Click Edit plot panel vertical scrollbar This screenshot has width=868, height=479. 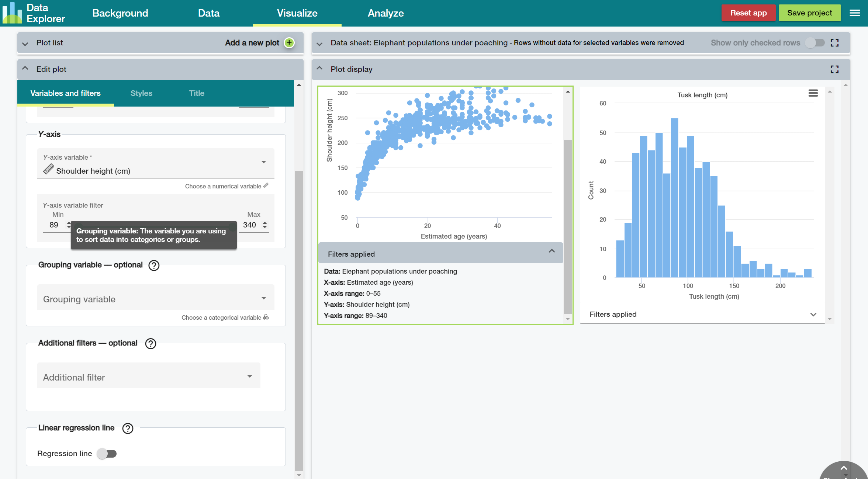pos(299,321)
